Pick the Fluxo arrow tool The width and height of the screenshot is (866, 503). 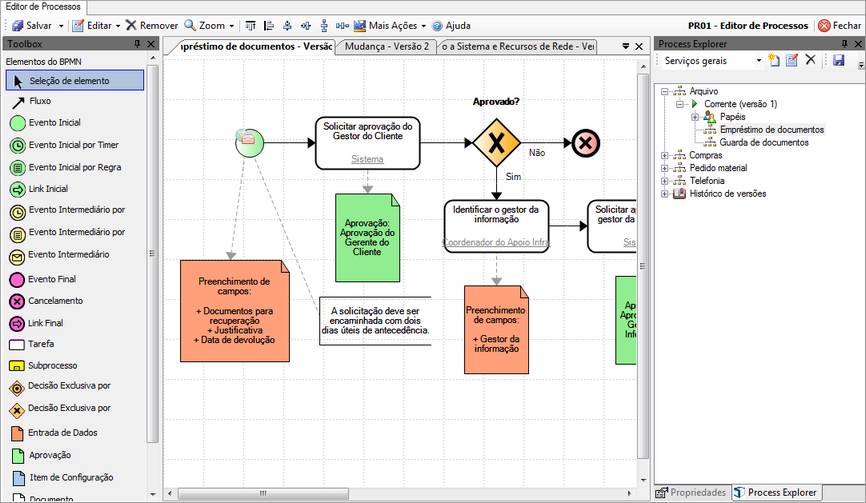point(33,101)
